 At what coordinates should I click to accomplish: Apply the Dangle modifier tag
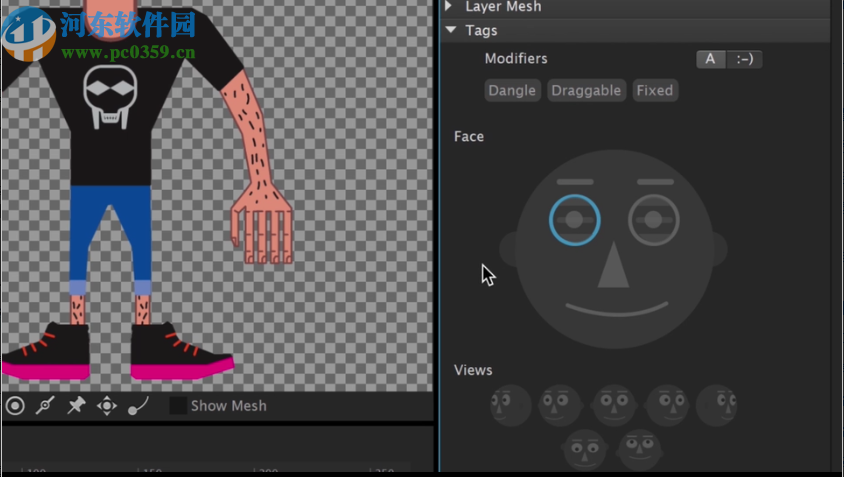512,90
